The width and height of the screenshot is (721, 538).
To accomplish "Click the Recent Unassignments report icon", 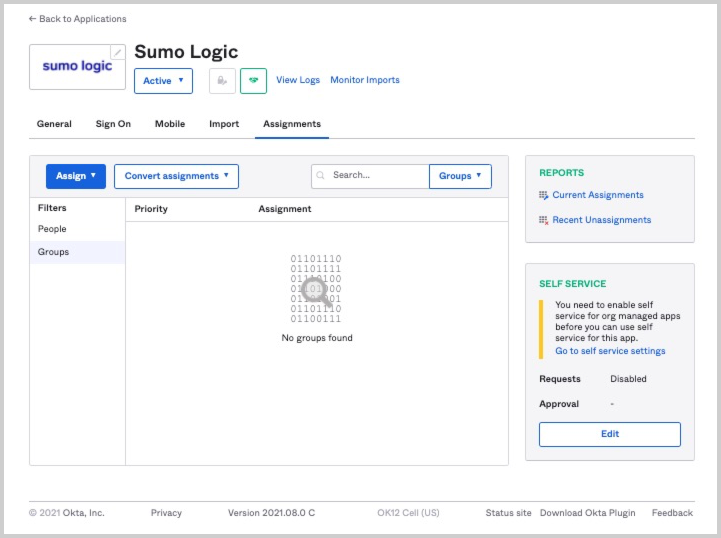I will click(x=544, y=220).
